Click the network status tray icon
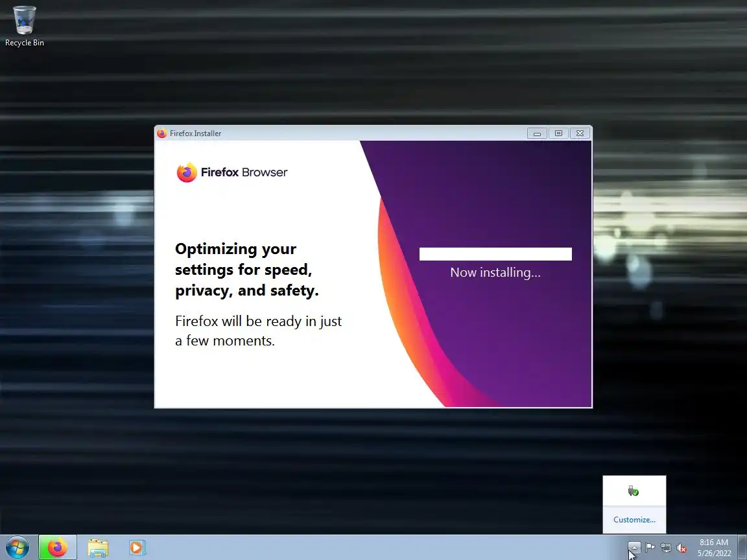Image resolution: width=747 pixels, height=560 pixels. click(x=666, y=548)
